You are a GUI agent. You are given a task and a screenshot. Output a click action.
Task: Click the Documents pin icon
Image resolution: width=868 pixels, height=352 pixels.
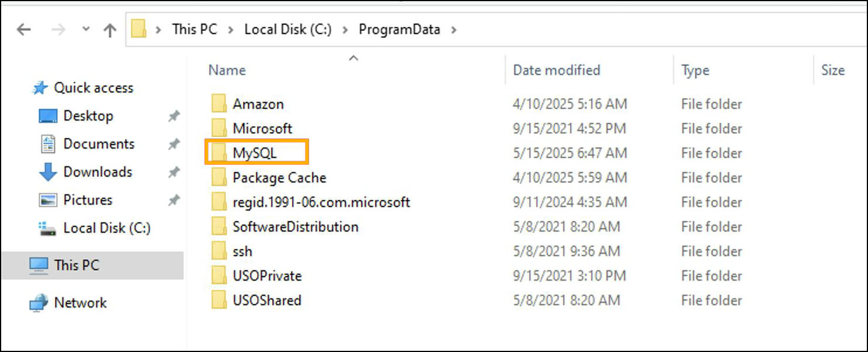tap(173, 144)
